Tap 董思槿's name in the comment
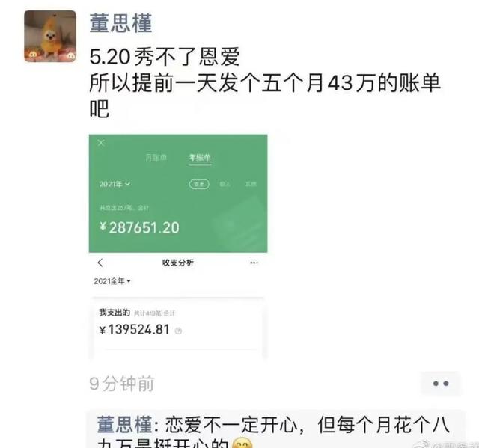 pos(124,425)
